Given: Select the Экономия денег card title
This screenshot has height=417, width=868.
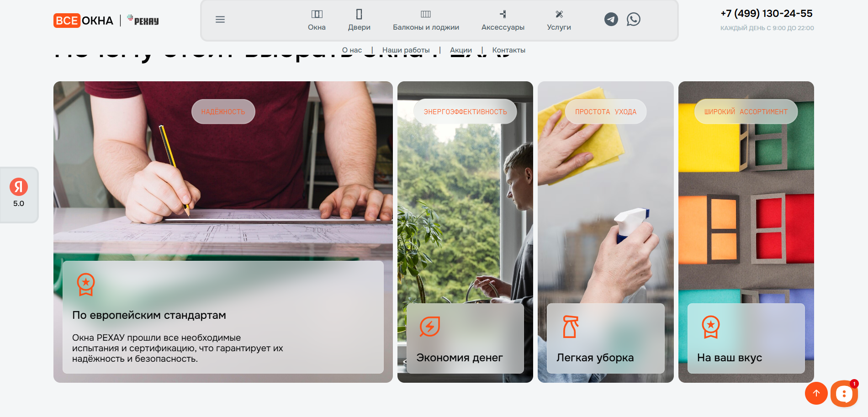Looking at the screenshot, I should click(460, 358).
